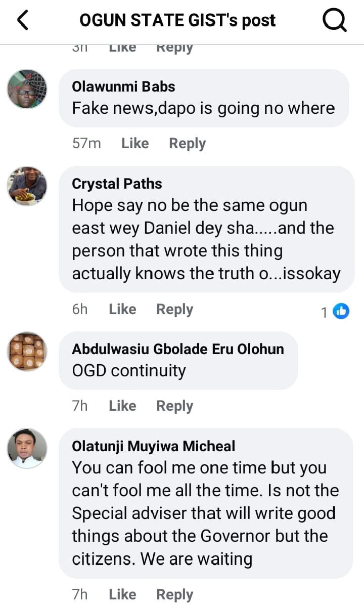Open search with magnifier icon

pos(334,21)
